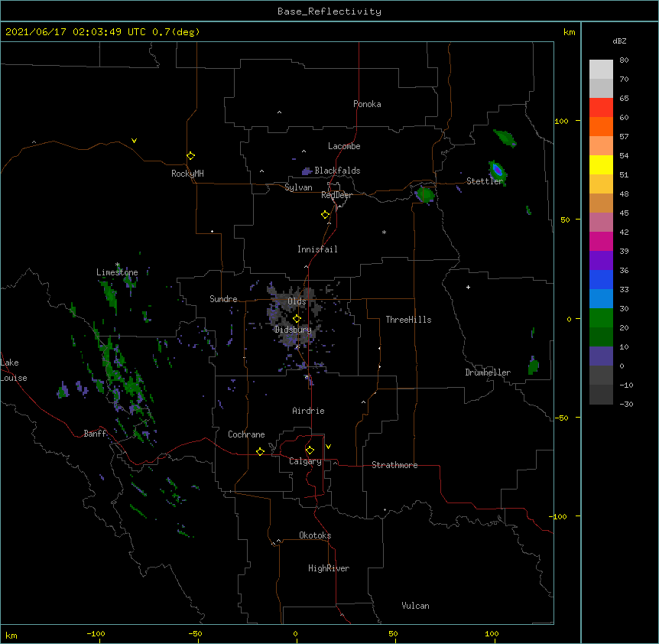
Task: Click the Innisfail city label
Action: [317, 249]
